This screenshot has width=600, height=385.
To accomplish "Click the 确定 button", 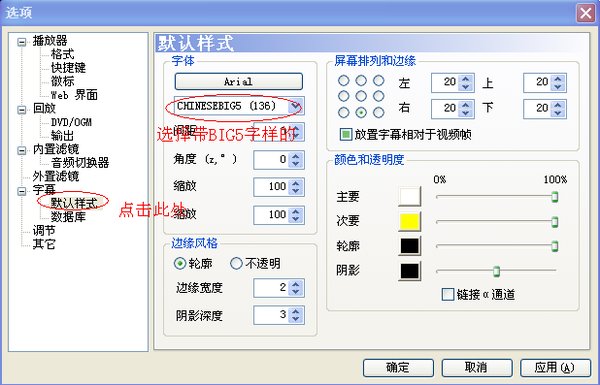I will click(398, 368).
